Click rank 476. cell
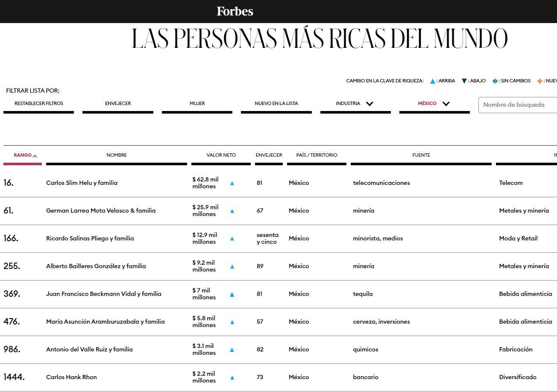 coord(12,322)
